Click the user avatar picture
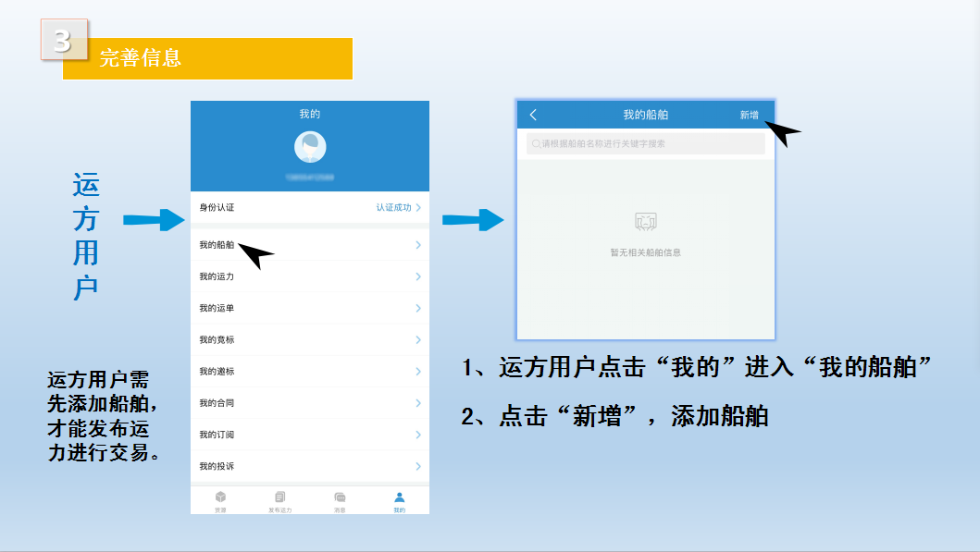The height and width of the screenshot is (552, 980). (x=310, y=148)
